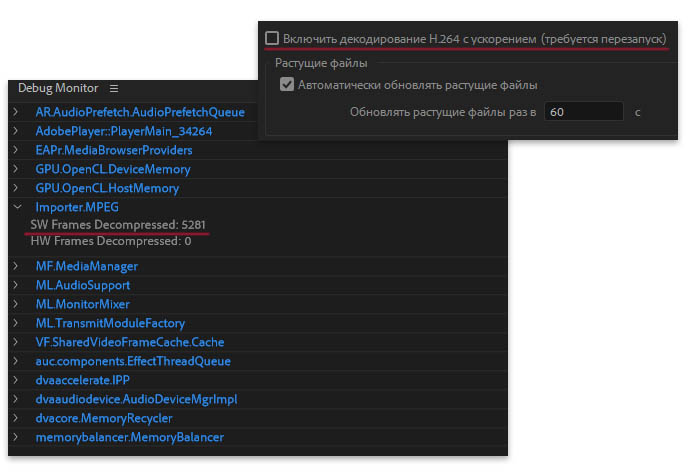Select the dvacore.MemoryRecycler item

pos(104,418)
